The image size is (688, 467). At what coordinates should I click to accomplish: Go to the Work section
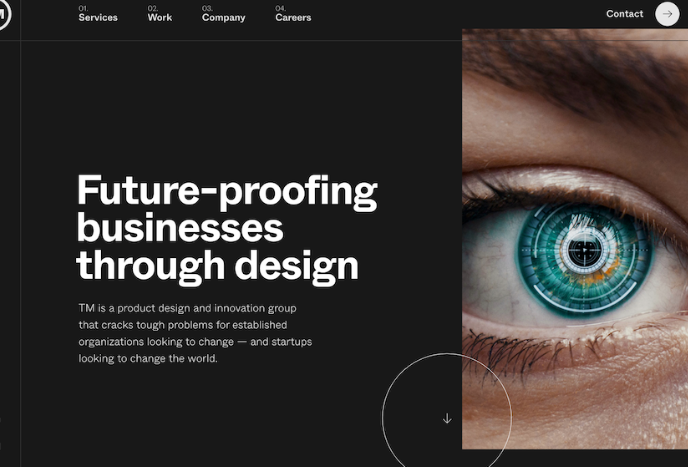[160, 18]
